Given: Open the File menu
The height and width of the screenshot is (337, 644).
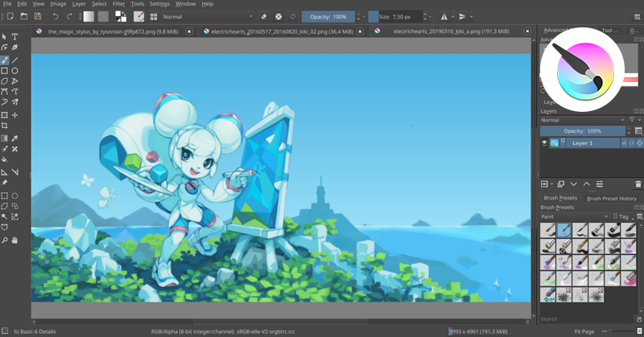Looking at the screenshot, I should 7,4.
